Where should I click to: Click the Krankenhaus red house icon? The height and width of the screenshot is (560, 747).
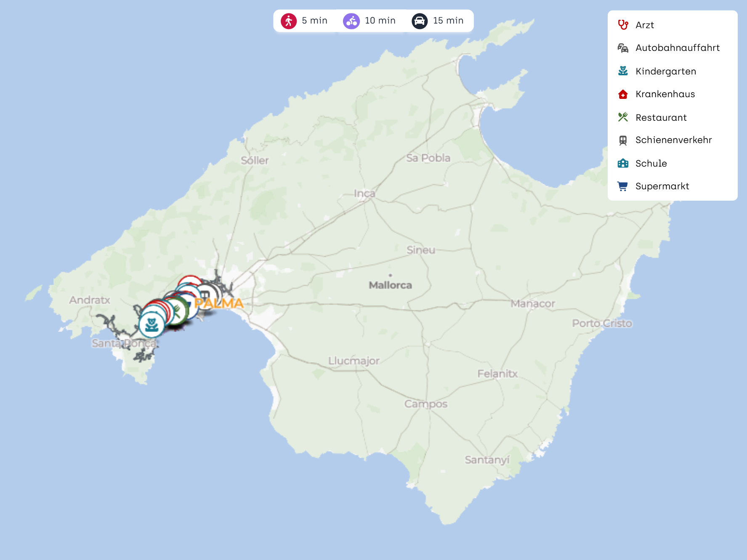coord(623,94)
